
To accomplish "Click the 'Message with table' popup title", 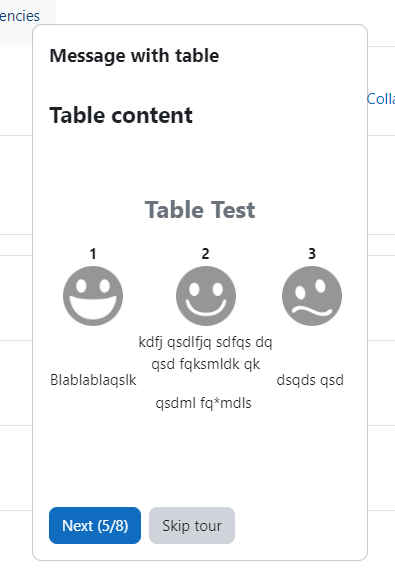I will [x=134, y=56].
